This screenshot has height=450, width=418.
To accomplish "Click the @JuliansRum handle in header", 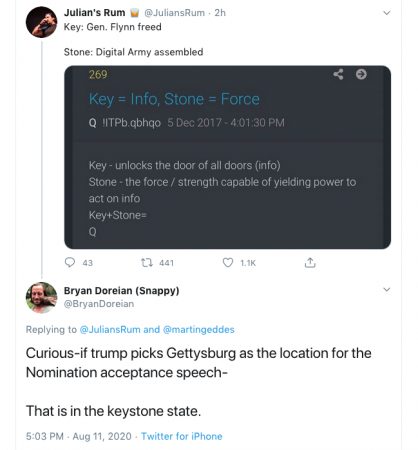I will (174, 13).
